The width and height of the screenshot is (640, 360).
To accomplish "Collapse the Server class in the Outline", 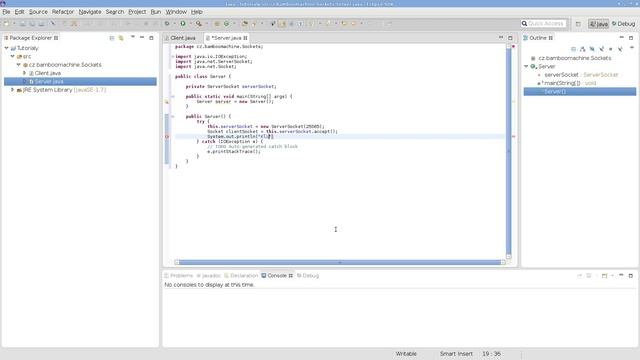I will click(527, 66).
